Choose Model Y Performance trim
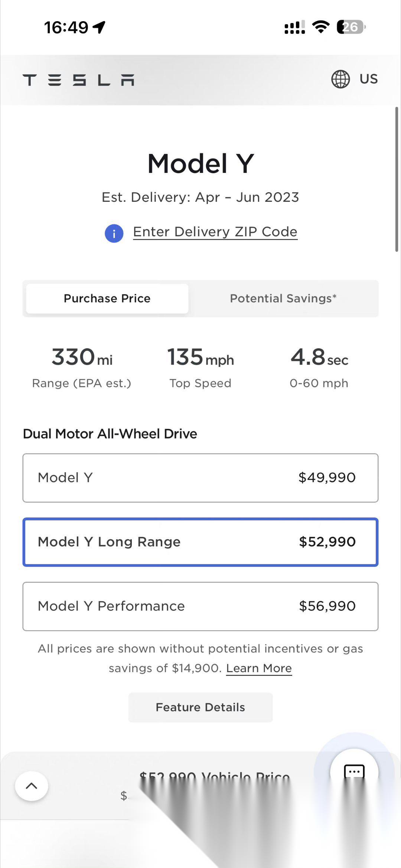The width and height of the screenshot is (401, 868). (x=200, y=606)
